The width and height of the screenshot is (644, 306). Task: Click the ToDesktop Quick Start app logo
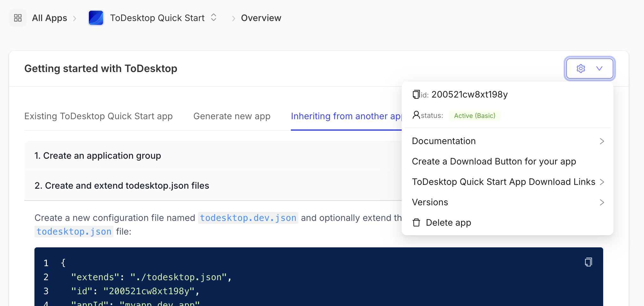96,18
